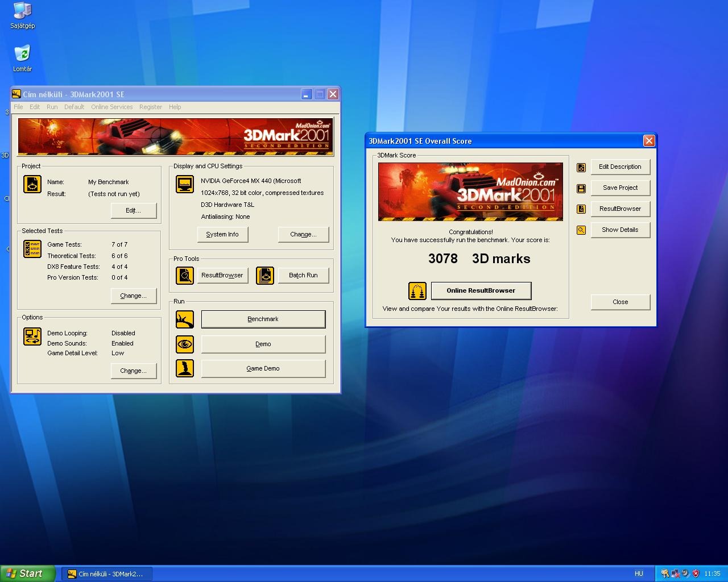The height and width of the screenshot is (582, 728).
Task: Launch the Game Demo
Action: (x=263, y=368)
